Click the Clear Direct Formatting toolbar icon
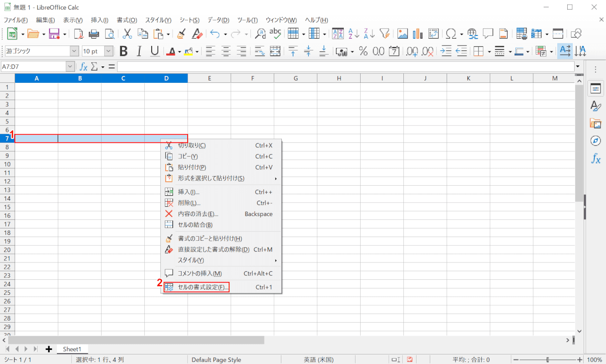This screenshot has height=364, width=606. click(x=197, y=33)
